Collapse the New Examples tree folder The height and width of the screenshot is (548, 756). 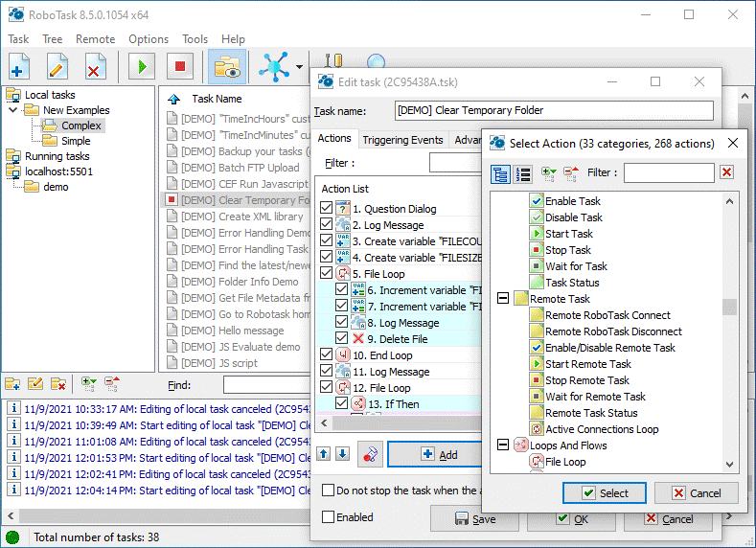[x=13, y=110]
